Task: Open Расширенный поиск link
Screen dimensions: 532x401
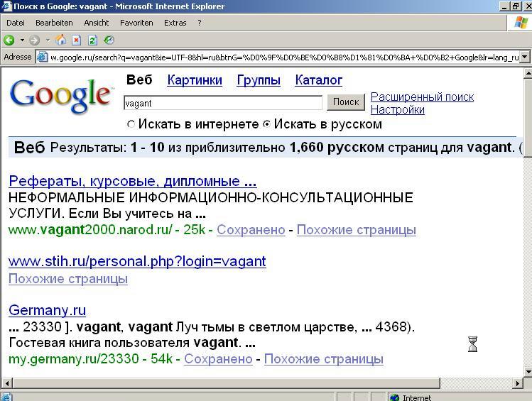Action: [x=422, y=97]
